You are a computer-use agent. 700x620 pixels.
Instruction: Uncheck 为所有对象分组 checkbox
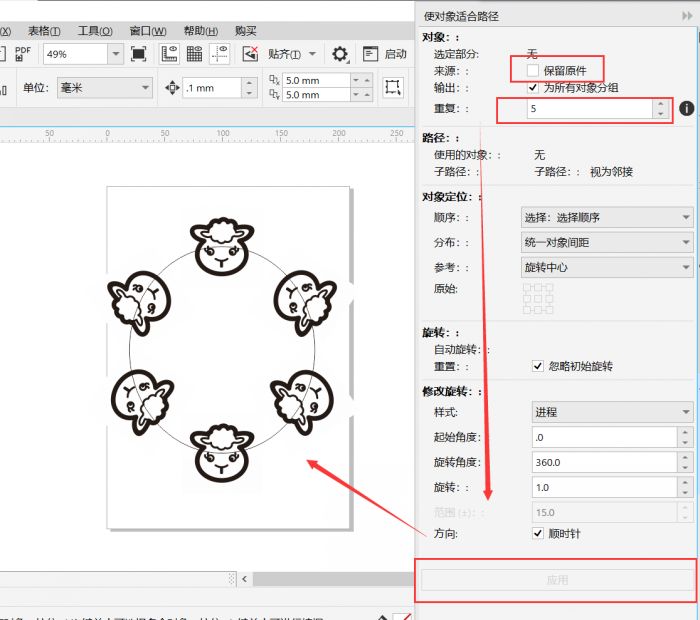pyautogui.click(x=533, y=88)
